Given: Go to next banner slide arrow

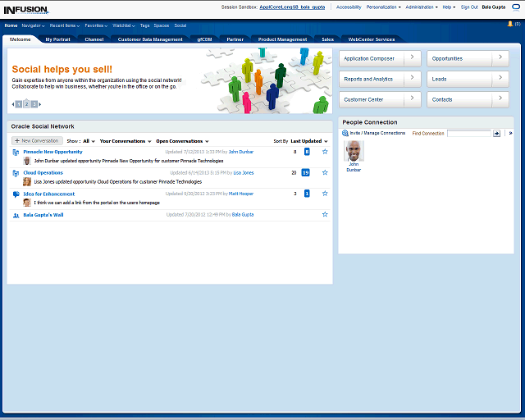Looking at the screenshot, I should point(39,104).
